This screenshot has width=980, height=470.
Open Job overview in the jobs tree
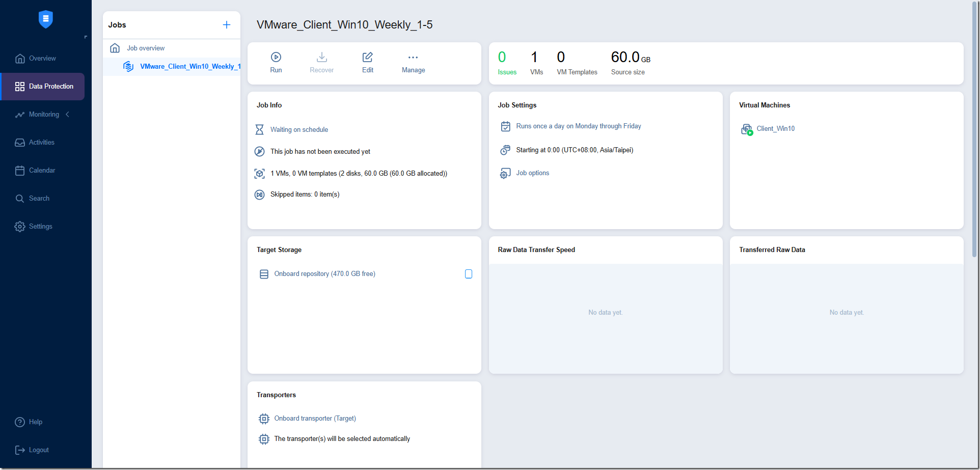(146, 48)
